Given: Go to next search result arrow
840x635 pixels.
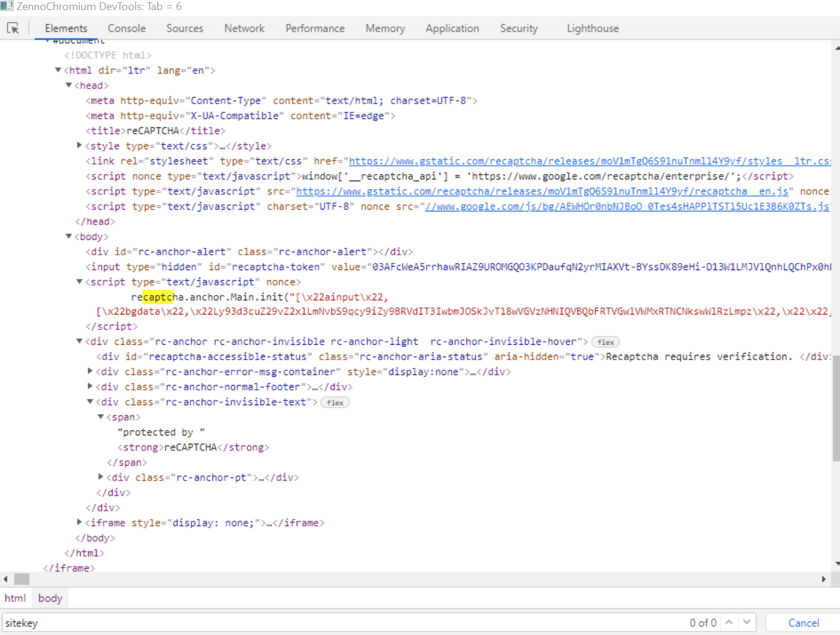Looking at the screenshot, I should click(747, 623).
